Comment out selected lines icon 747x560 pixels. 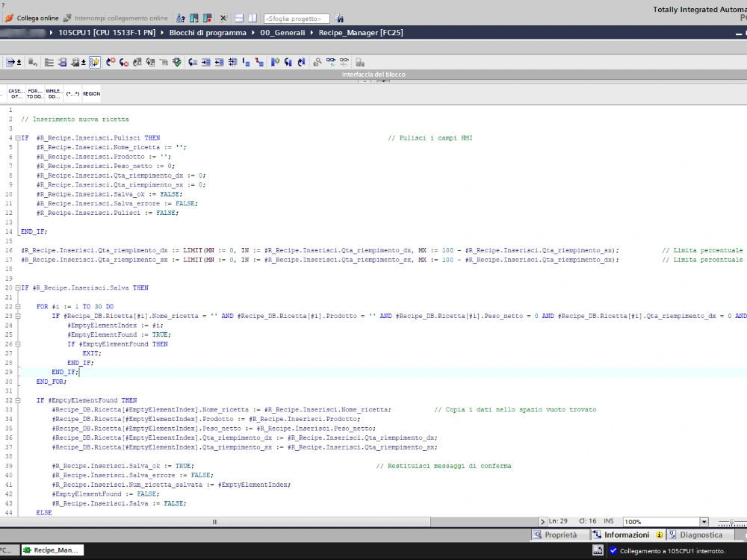click(246, 62)
